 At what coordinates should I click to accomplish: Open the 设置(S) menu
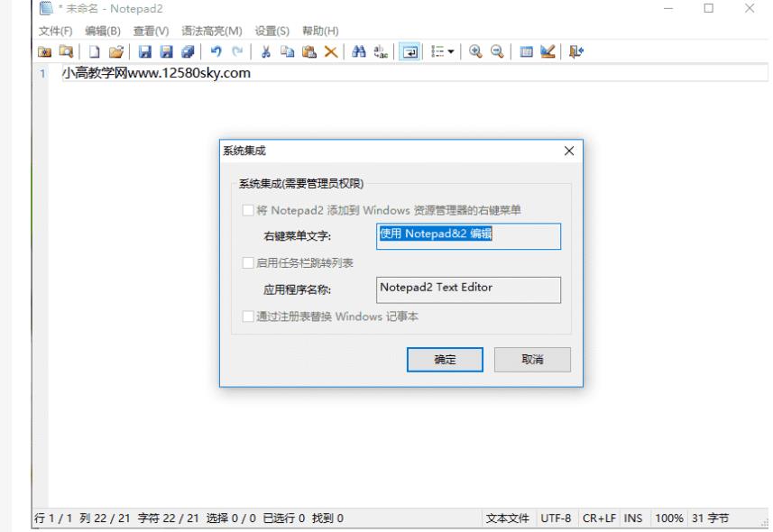click(x=272, y=31)
